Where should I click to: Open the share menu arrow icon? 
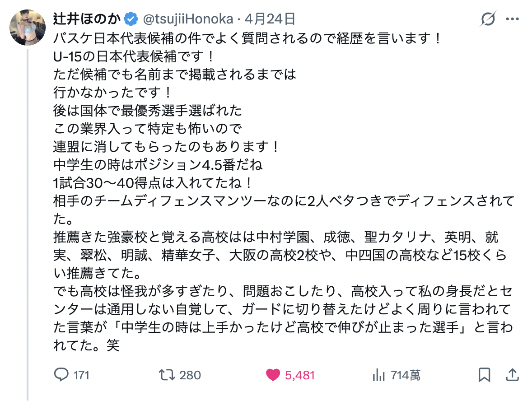pyautogui.click(x=513, y=375)
